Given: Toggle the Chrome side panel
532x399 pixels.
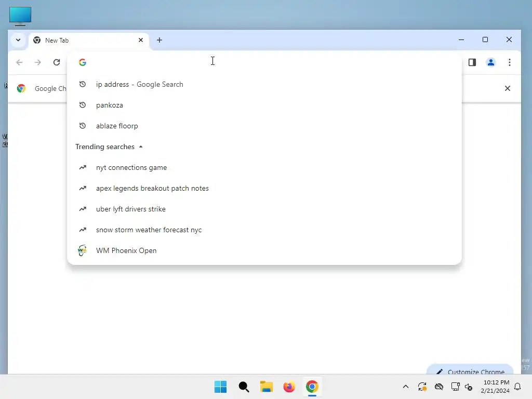Looking at the screenshot, I should click(x=472, y=62).
